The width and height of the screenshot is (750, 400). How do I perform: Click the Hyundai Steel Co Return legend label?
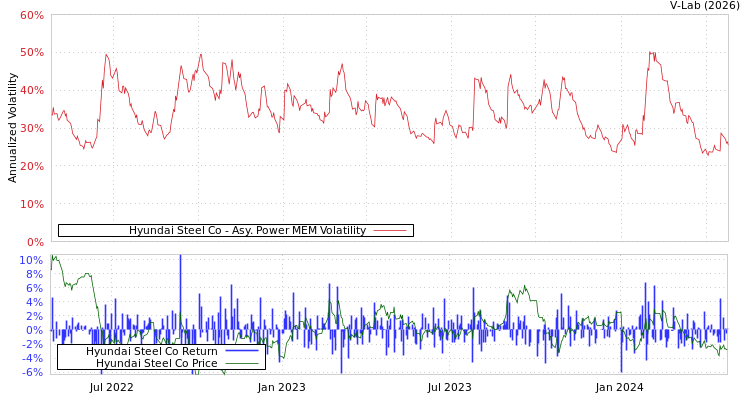click(151, 351)
